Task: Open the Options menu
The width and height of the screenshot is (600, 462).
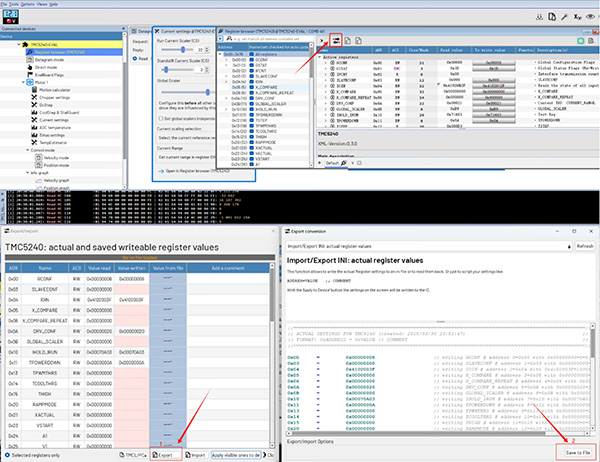Action: pos(27,4)
